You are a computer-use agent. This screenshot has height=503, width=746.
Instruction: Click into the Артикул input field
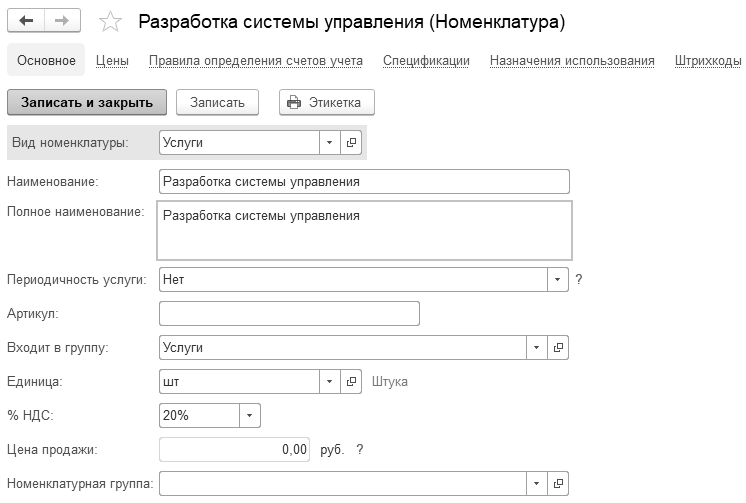289,313
